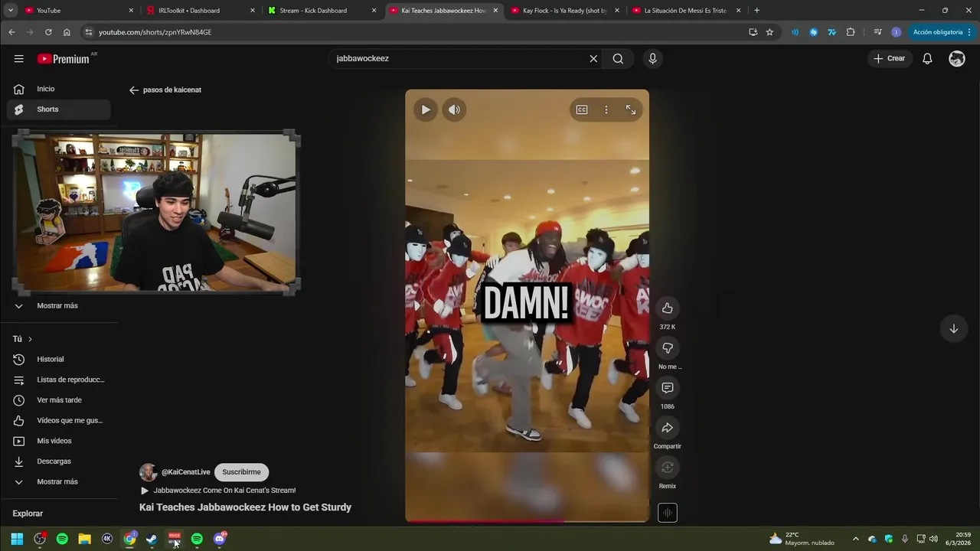The image size is (980, 551).
Task: Select Inicio in the sidebar
Action: click(x=59, y=89)
